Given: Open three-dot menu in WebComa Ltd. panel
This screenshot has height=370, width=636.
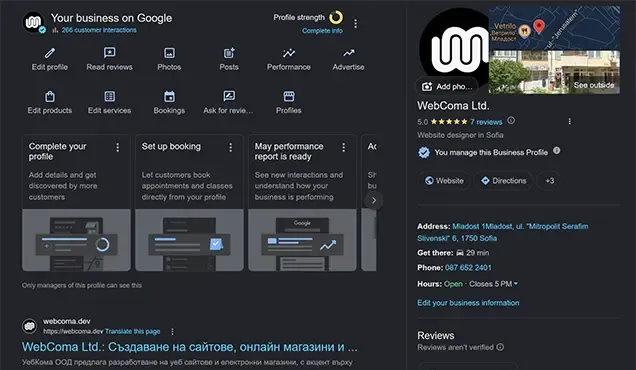Looking at the screenshot, I should tap(569, 121).
